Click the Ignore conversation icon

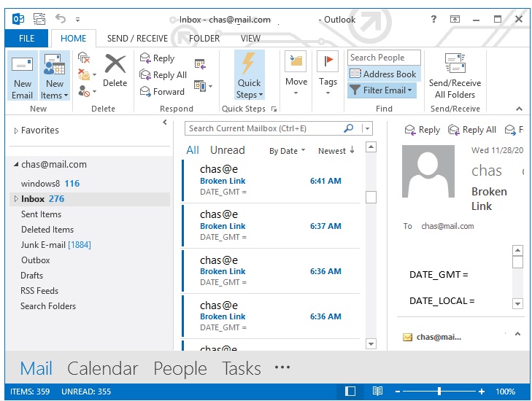point(83,58)
